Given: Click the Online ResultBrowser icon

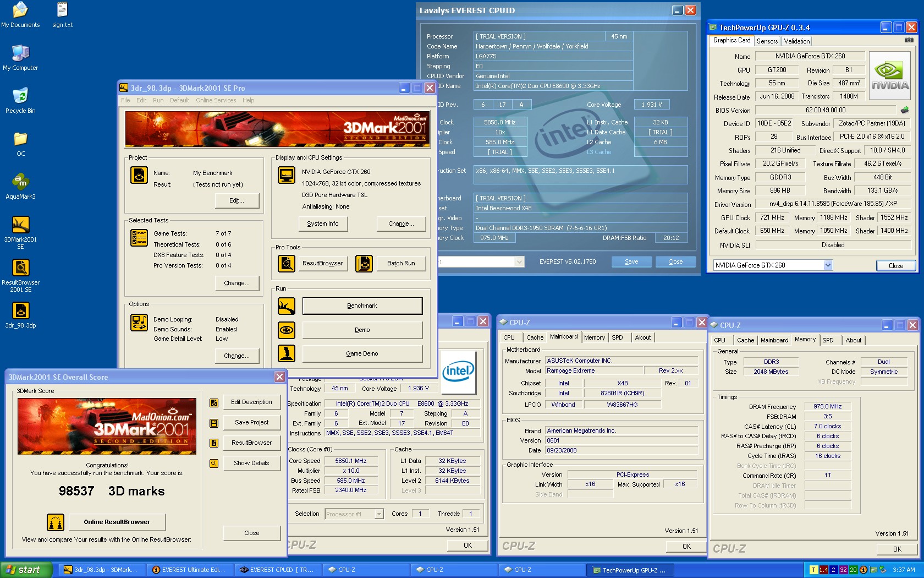Looking at the screenshot, I should coord(56,522).
